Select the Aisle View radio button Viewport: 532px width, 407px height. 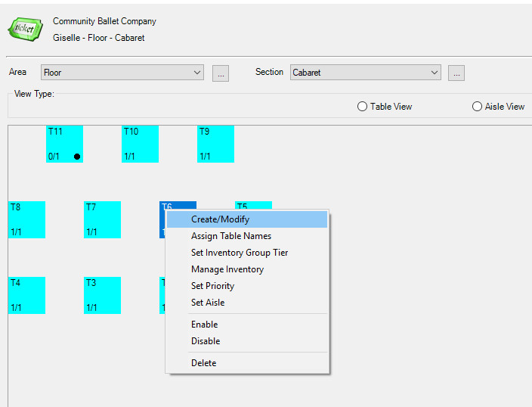point(477,107)
